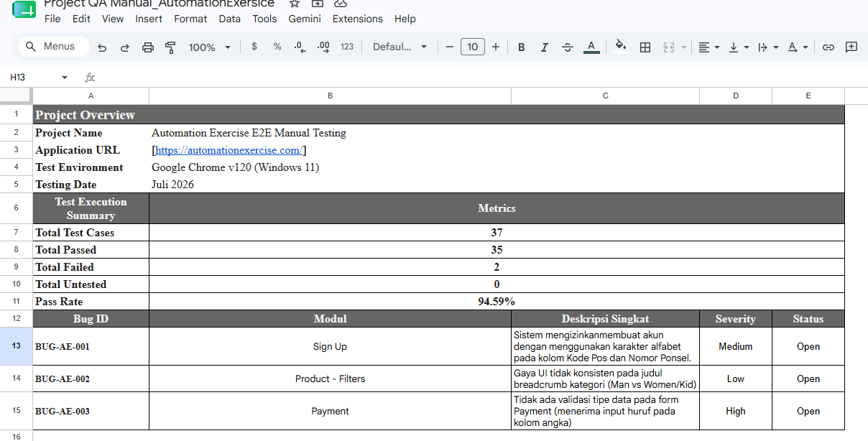Viewport: 868px width, 441px height.
Task: Open horizontal align dropdown
Action: point(709,47)
